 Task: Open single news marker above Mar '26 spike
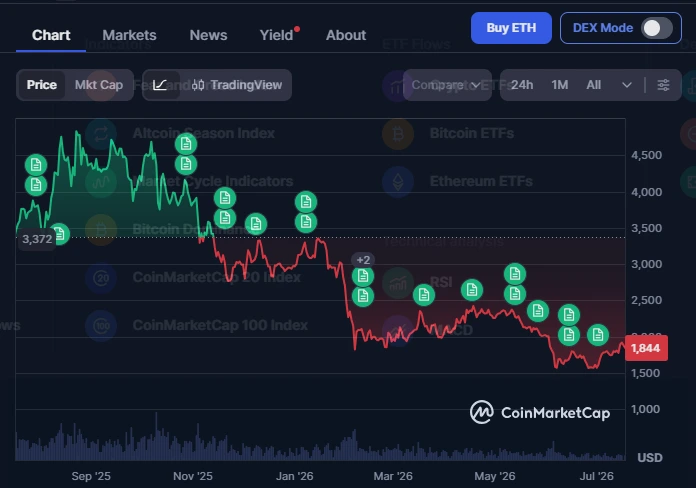click(424, 294)
